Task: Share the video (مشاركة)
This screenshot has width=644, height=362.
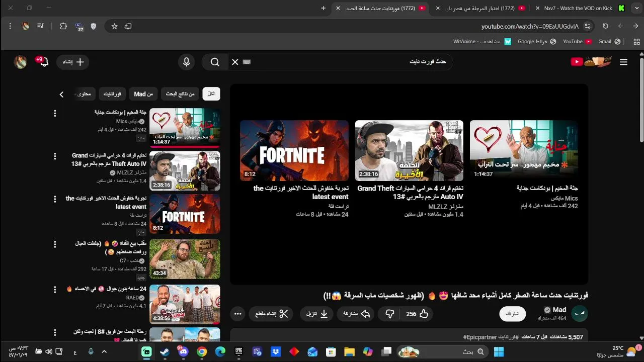Action: coord(357,314)
